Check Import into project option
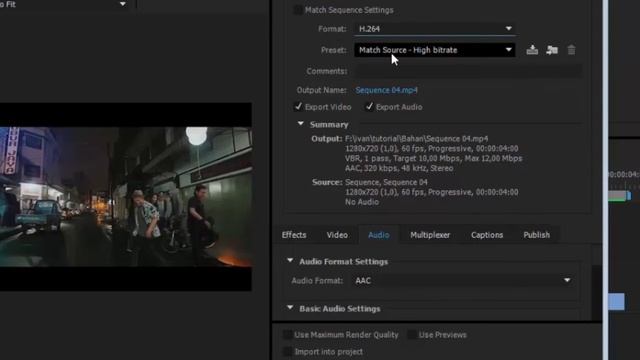 coord(287,351)
